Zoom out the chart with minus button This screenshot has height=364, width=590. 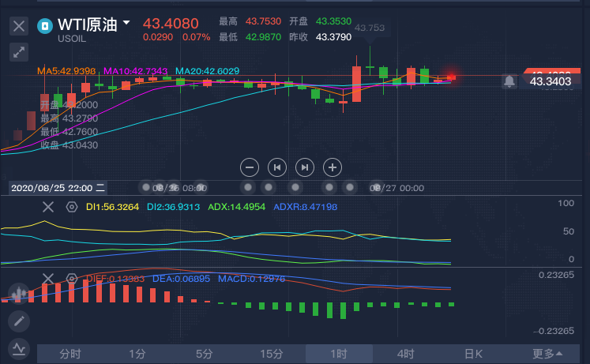250,167
